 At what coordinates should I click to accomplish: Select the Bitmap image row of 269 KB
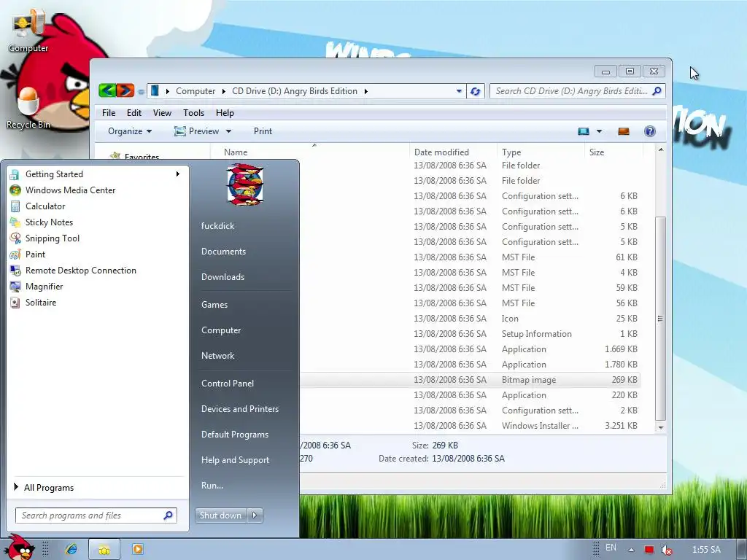click(469, 380)
